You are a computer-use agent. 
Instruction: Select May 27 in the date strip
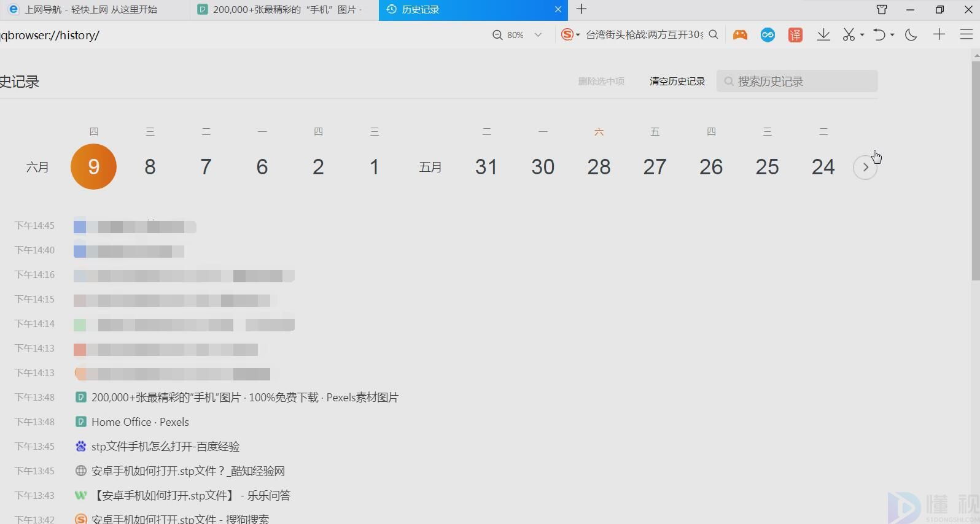(655, 166)
